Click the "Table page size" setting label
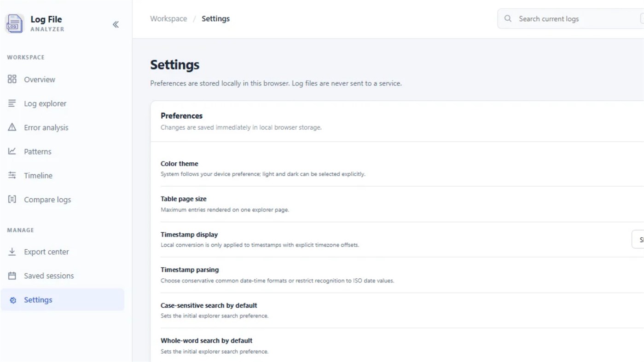This screenshot has height=362, width=644. click(x=184, y=199)
